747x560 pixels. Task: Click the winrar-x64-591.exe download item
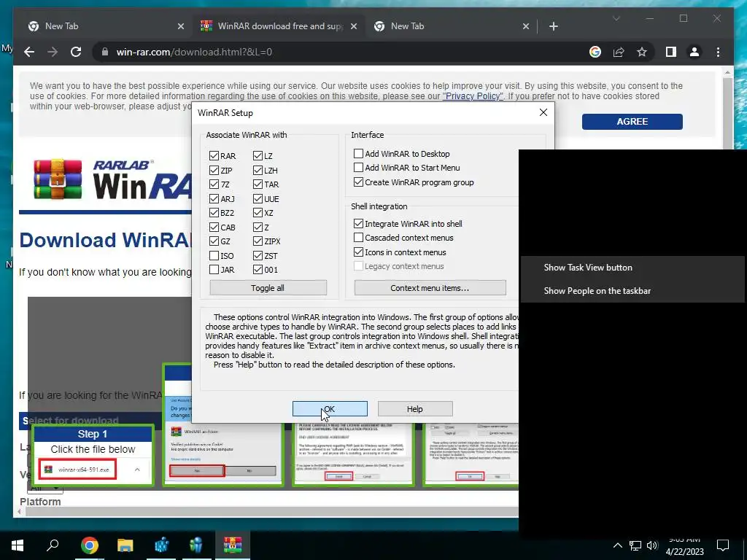77,470
